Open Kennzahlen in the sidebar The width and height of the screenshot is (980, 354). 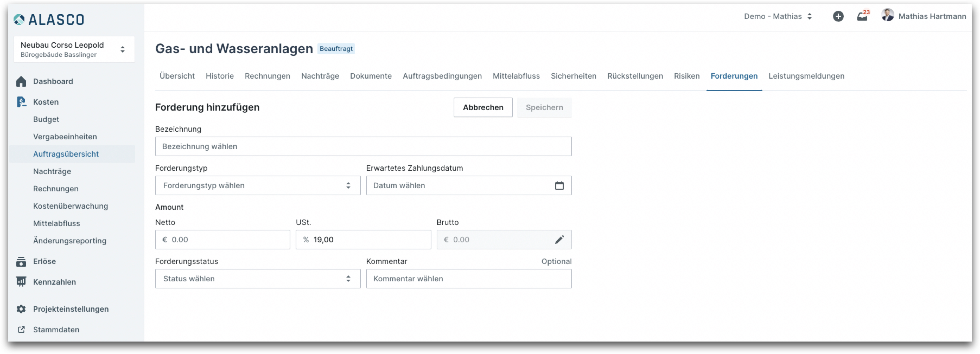coord(55,282)
